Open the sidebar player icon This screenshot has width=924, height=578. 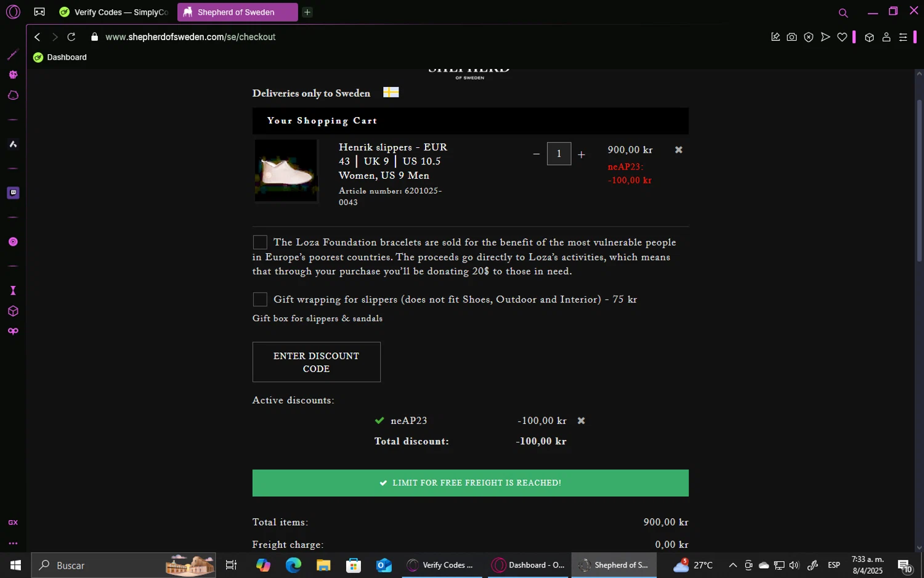(x=13, y=242)
